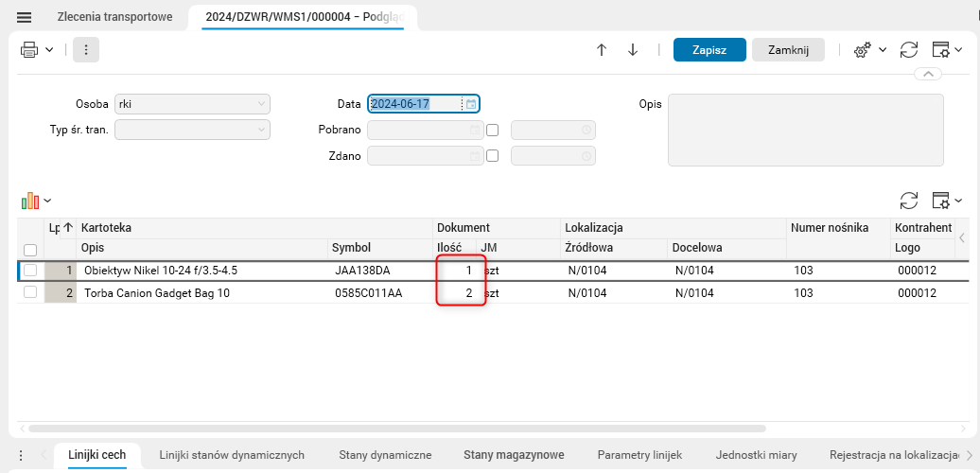Expand the print options arrow
Viewport: 980px width, 473px height.
(49, 50)
